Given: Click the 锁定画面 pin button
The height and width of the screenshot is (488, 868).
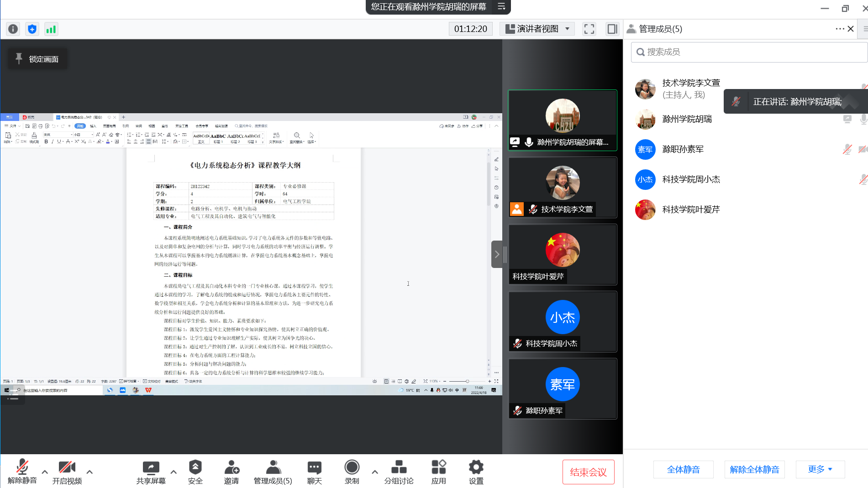Looking at the screenshot, I should tap(37, 59).
